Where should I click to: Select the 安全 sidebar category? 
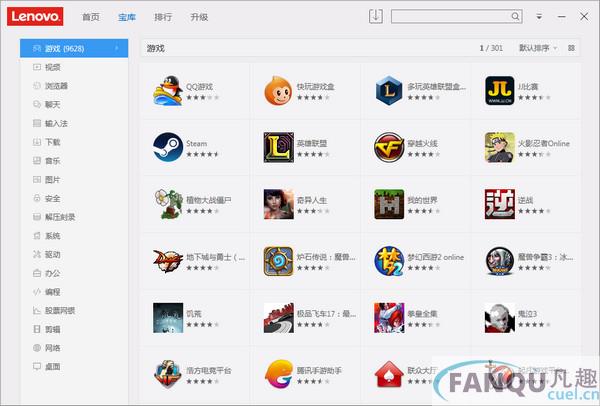point(74,198)
